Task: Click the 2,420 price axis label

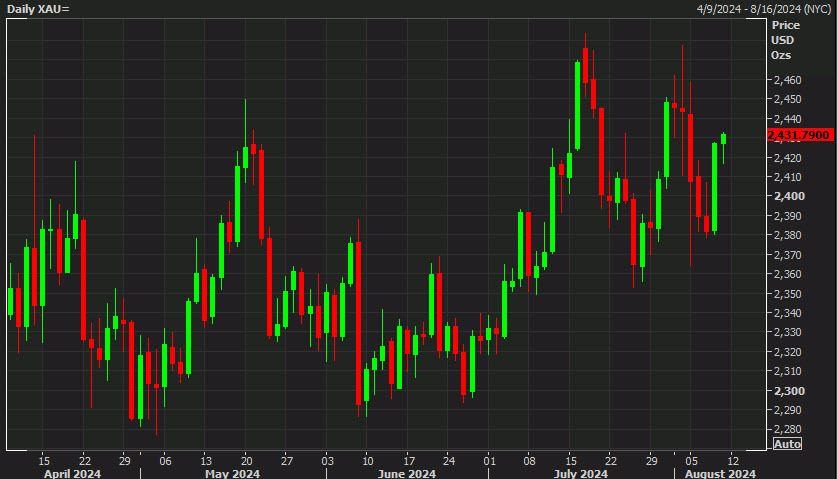Action: (x=787, y=158)
